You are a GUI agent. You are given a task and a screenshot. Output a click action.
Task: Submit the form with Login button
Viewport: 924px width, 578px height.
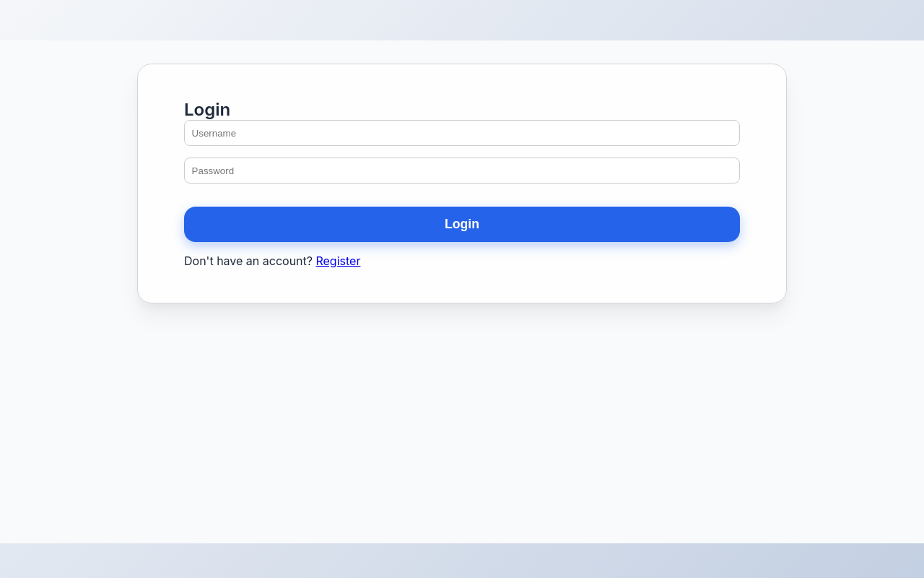click(x=462, y=224)
